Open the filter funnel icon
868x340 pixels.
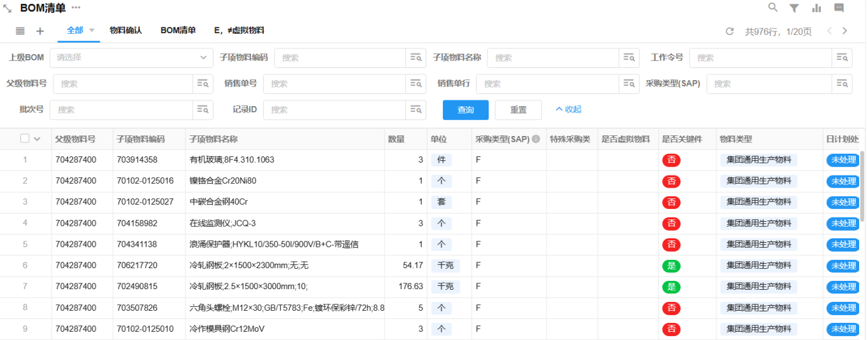794,8
